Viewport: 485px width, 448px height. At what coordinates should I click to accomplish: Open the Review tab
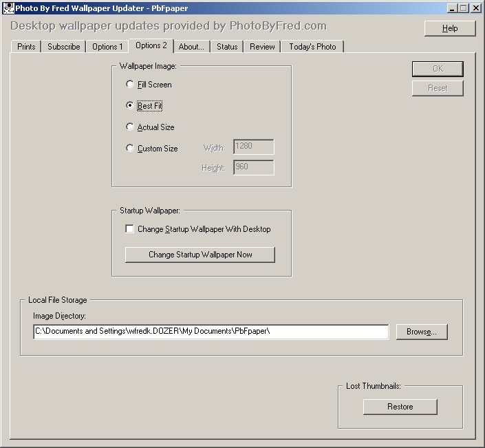262,47
